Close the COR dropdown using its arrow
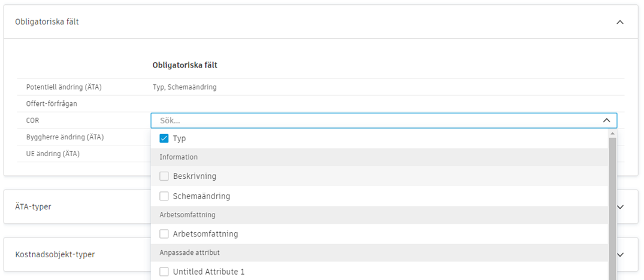This screenshot has width=644, height=280. tap(606, 120)
